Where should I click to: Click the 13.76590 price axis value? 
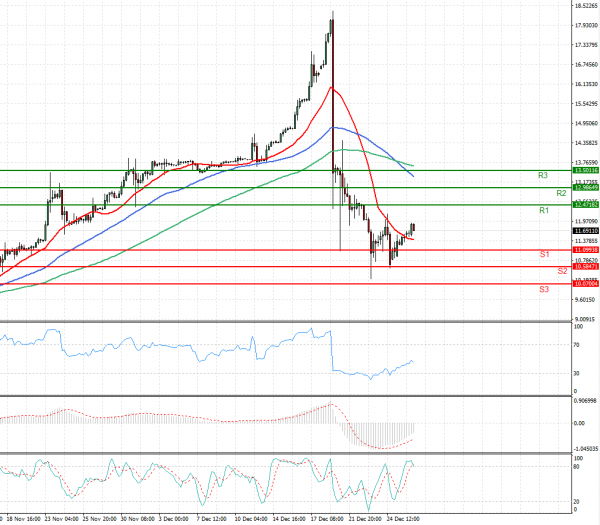(x=587, y=162)
